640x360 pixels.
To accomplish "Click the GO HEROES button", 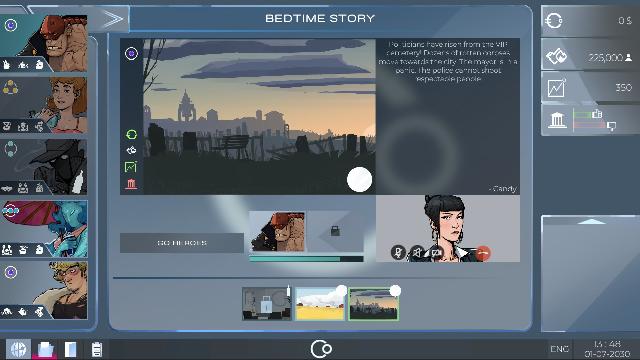I will click(x=182, y=243).
